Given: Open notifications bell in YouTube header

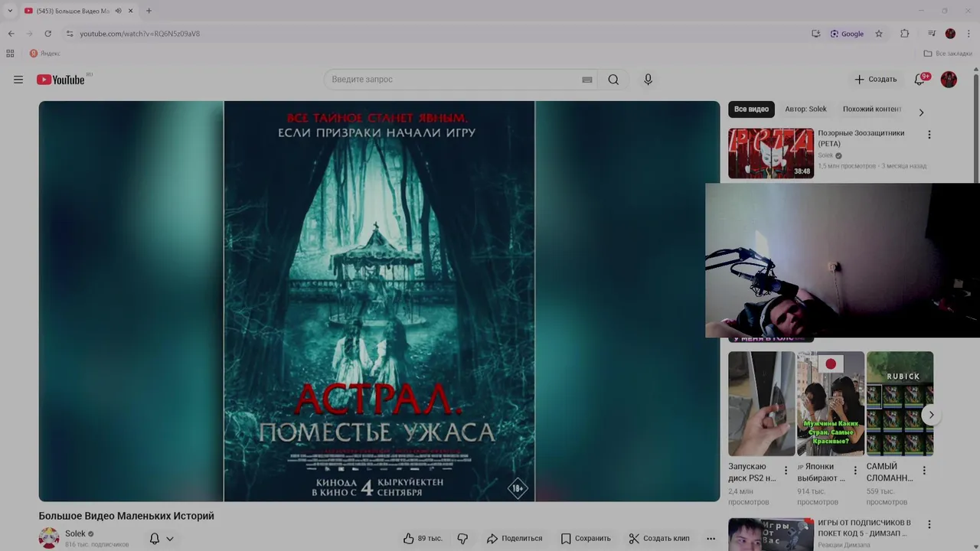Looking at the screenshot, I should click(x=920, y=80).
